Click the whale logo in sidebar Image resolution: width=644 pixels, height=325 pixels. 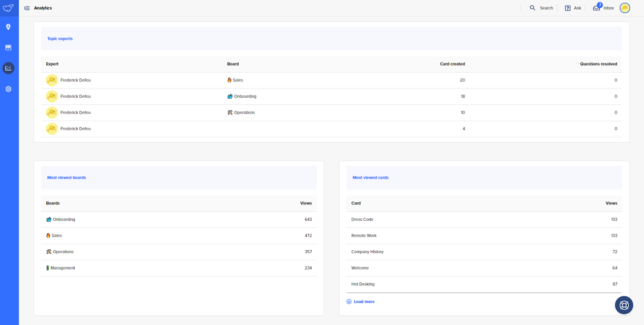click(9, 8)
